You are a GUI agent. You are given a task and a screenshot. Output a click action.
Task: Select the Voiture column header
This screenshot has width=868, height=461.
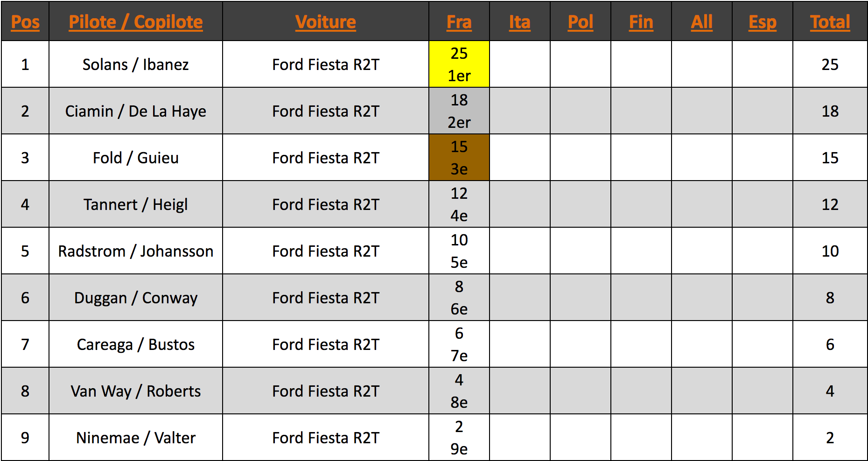click(x=326, y=22)
